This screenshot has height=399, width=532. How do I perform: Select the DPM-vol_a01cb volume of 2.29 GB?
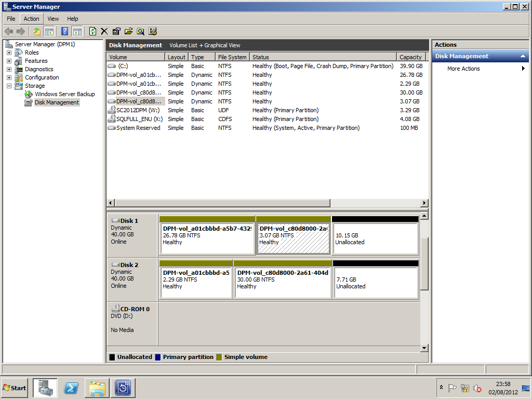(267, 84)
